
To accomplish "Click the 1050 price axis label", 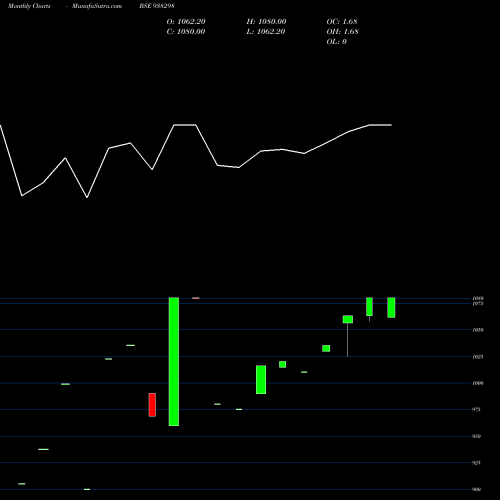I will pos(478,330).
